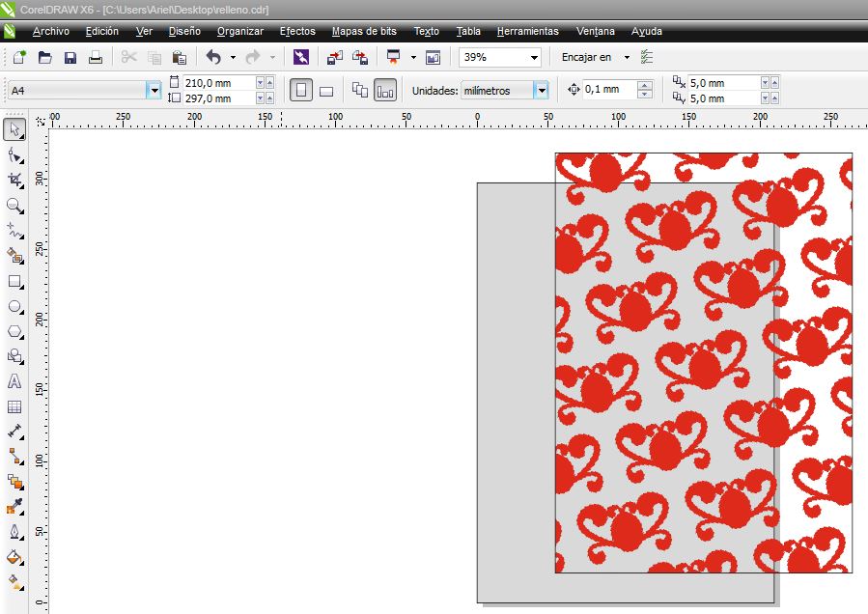Select the Table tool
The image size is (868, 614).
(x=14, y=407)
